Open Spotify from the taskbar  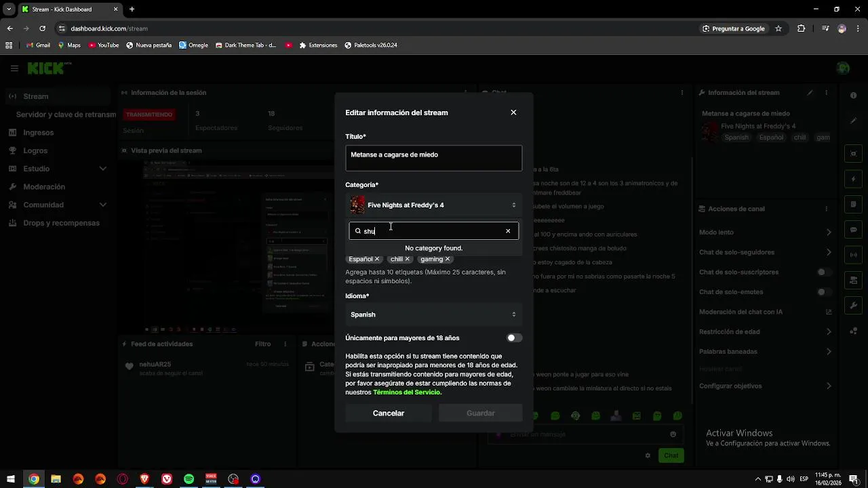pyautogui.click(x=189, y=479)
